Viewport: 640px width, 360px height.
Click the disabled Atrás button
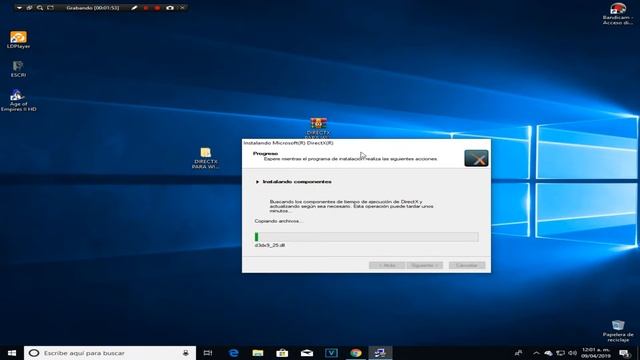[x=387, y=265]
